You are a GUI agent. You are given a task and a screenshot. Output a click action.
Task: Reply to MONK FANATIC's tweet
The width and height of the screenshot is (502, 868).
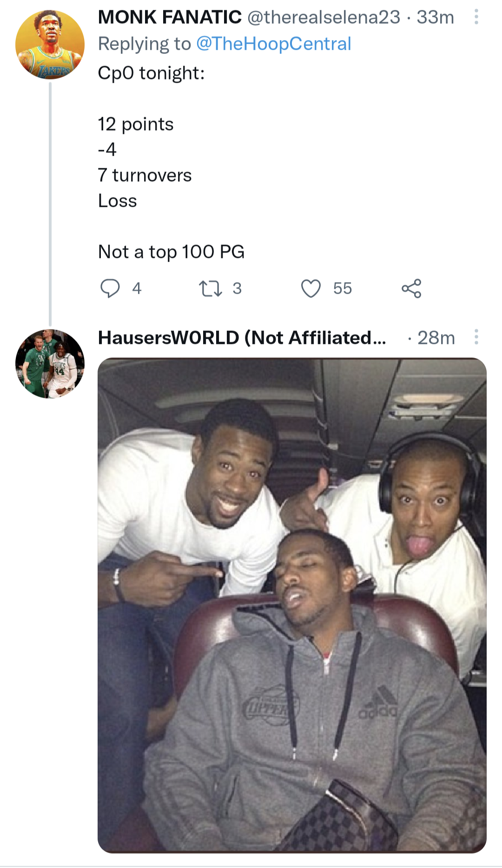110,288
